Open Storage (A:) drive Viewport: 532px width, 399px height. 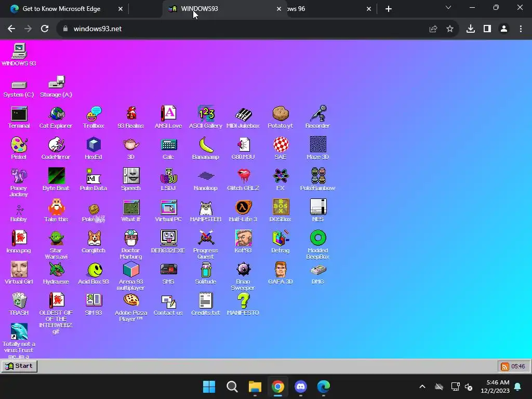click(56, 87)
